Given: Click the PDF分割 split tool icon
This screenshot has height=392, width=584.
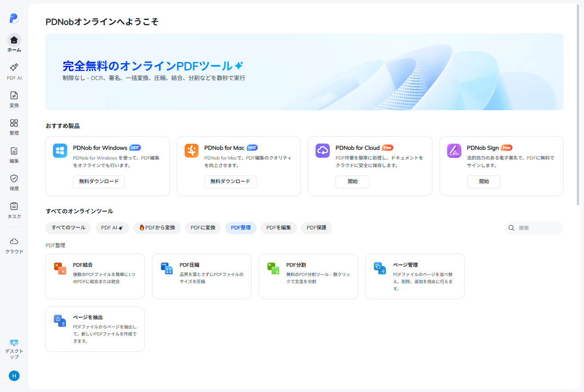Looking at the screenshot, I should [x=273, y=268].
